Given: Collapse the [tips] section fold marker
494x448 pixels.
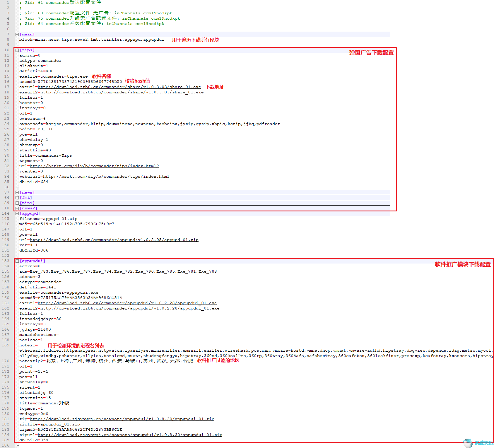Looking at the screenshot, I should click(x=17, y=50).
